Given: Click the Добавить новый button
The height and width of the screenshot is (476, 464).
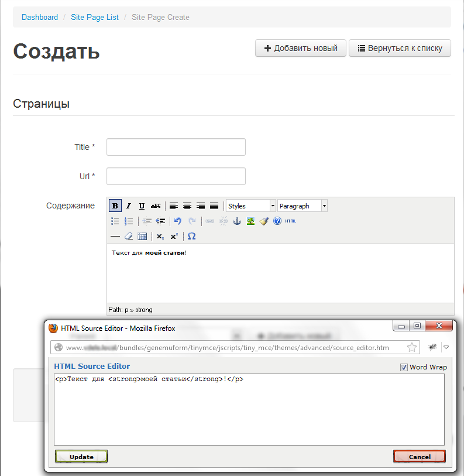Looking at the screenshot, I should click(x=300, y=48).
